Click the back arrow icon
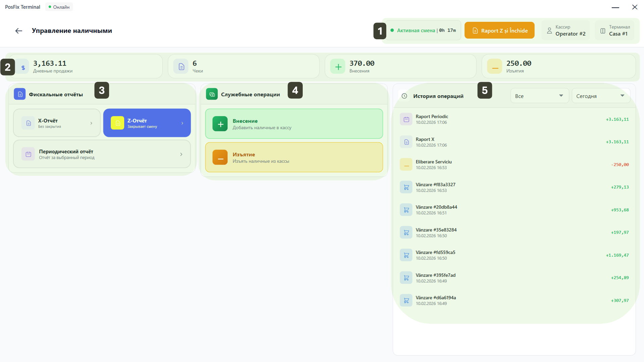644x362 pixels. 19,31
